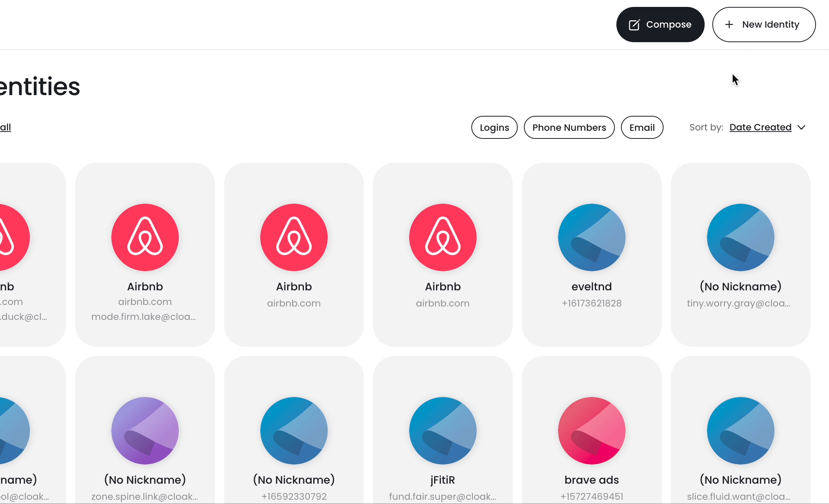Viewport: 829px width, 504px height.
Task: Open the purple avatar zone.spine.link identity
Action: 145,430
